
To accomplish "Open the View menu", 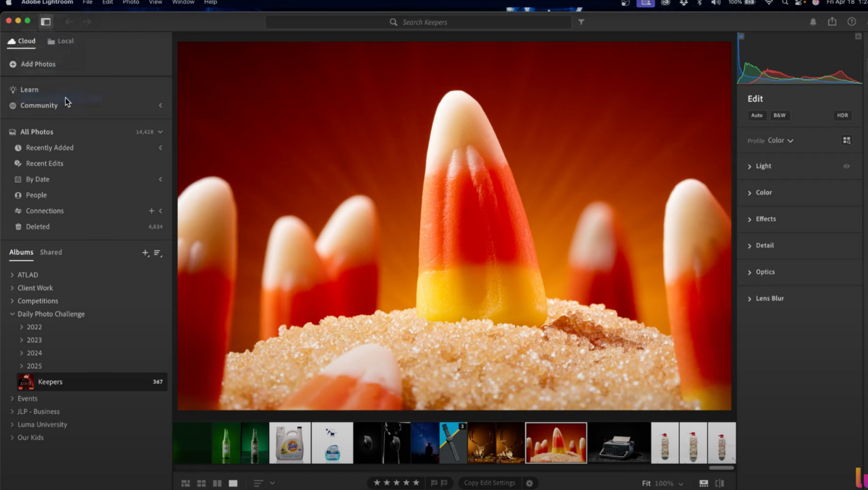I will coord(156,3).
